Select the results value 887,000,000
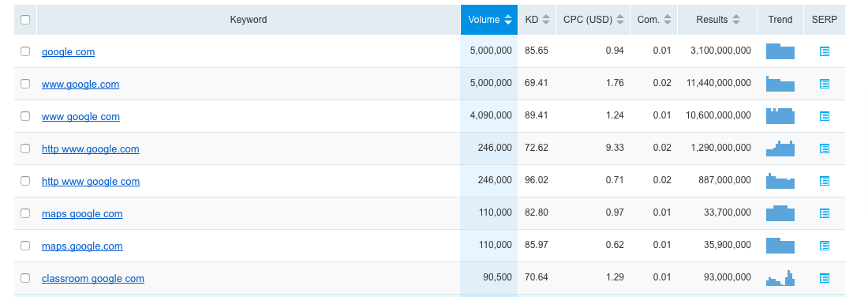 pos(725,180)
